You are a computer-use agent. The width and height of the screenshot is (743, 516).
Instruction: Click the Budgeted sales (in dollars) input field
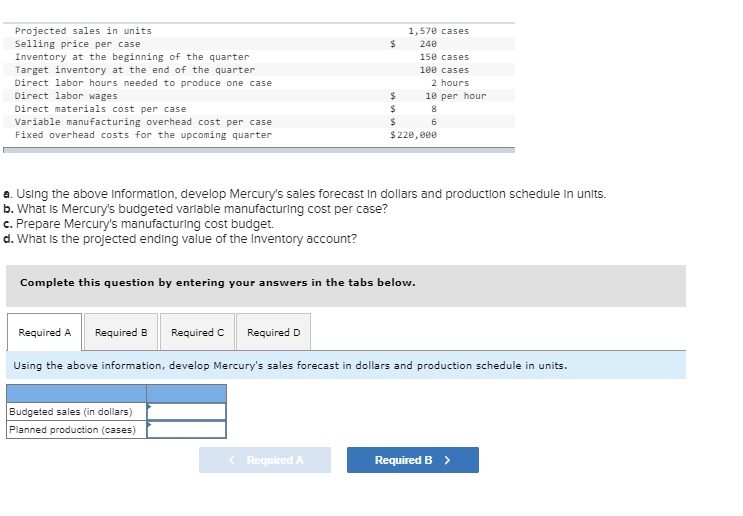186,412
